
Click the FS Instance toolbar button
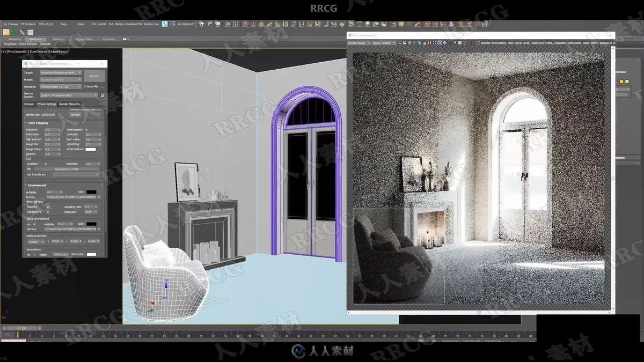pos(28,24)
